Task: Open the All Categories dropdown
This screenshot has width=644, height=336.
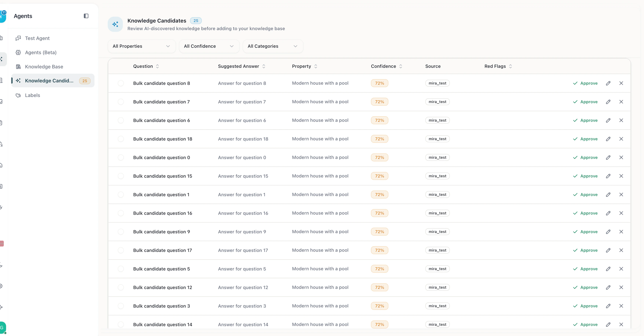Action: (273, 46)
